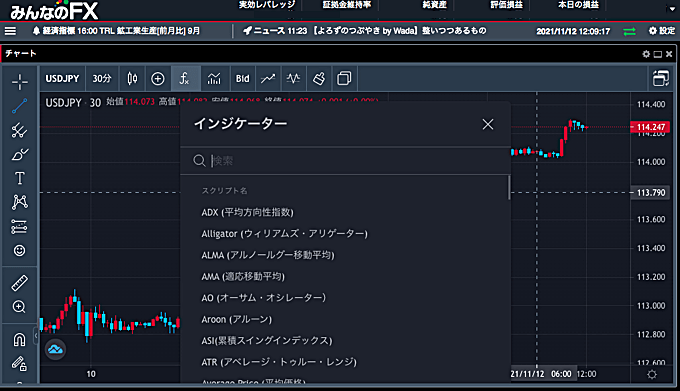Open the hamburger main menu
This screenshot has width=680, height=391.
[x=10, y=31]
